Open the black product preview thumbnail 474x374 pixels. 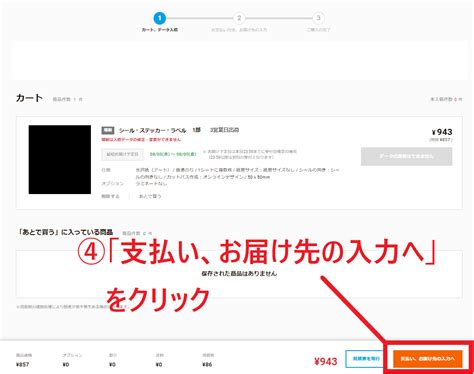coord(60,159)
